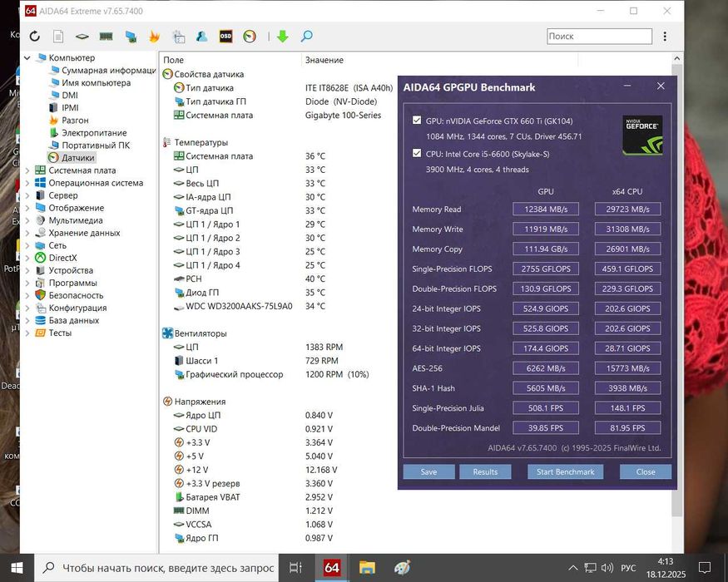
Task: Click the CPU chip toolbar icon
Action: point(82,37)
